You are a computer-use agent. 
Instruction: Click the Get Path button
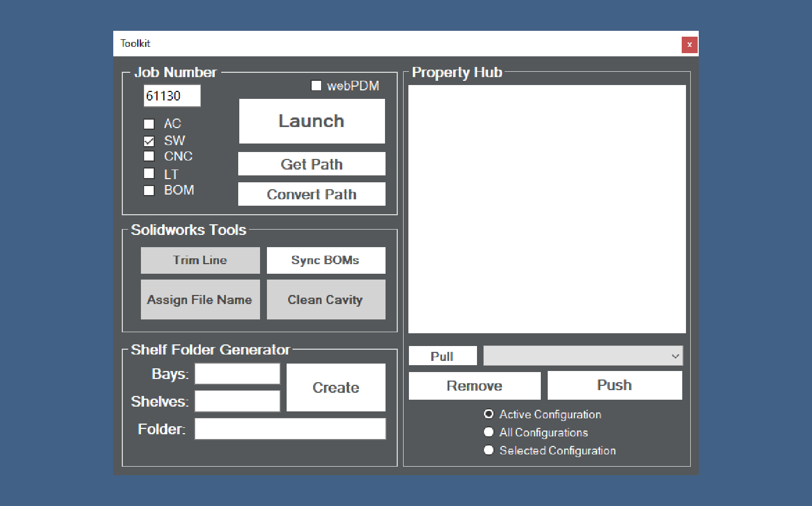[x=312, y=164]
